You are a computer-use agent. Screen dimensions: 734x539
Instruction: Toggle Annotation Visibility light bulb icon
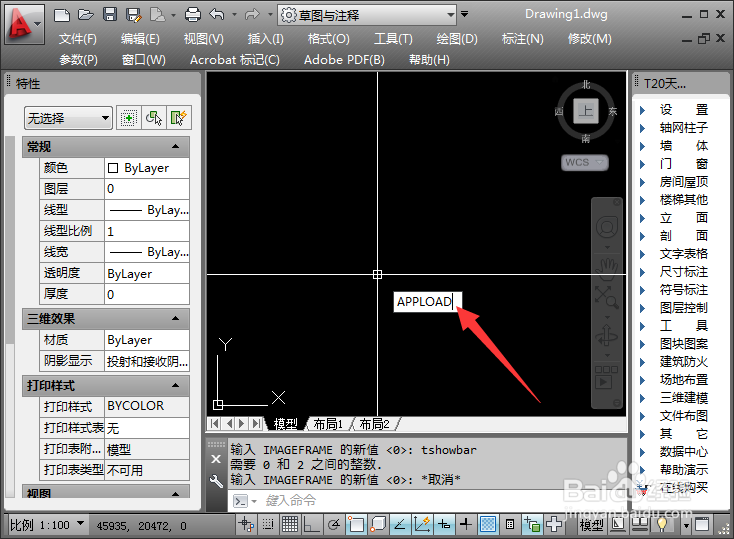[662, 524]
